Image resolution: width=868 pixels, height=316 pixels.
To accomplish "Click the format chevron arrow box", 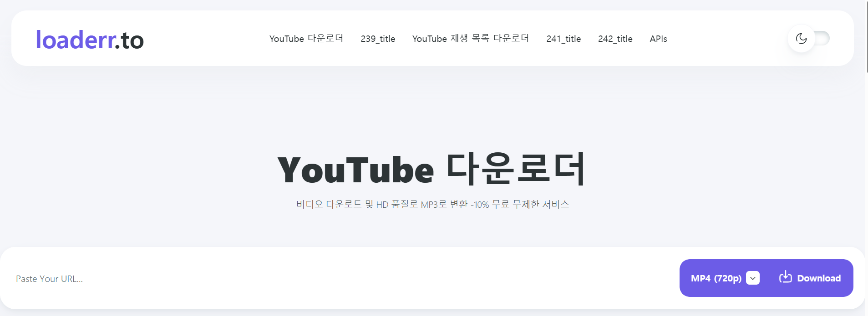I will [x=753, y=278].
